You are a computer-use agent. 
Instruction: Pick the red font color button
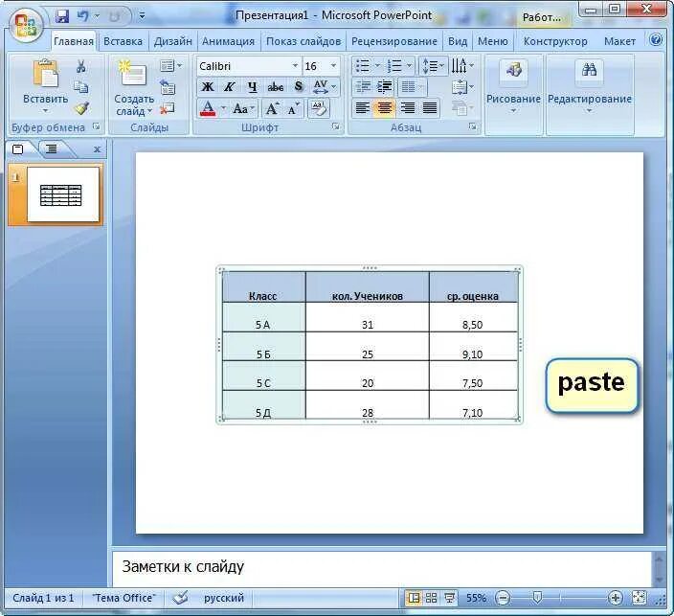point(208,109)
